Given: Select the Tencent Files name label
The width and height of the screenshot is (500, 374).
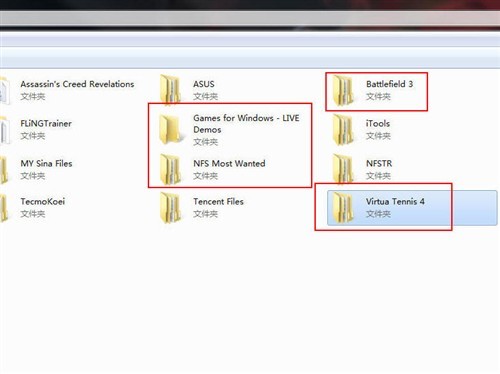Looking at the screenshot, I should (218, 201).
